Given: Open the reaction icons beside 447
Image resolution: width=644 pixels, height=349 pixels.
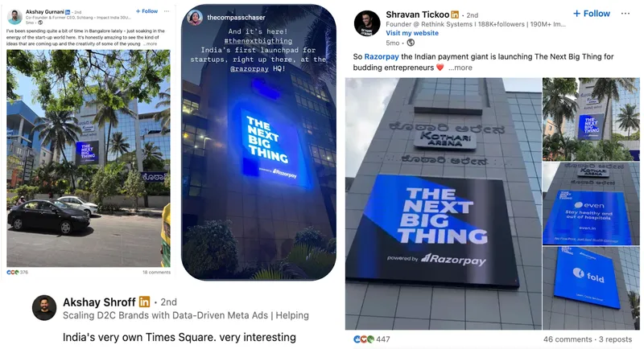Looking at the screenshot, I should [364, 339].
